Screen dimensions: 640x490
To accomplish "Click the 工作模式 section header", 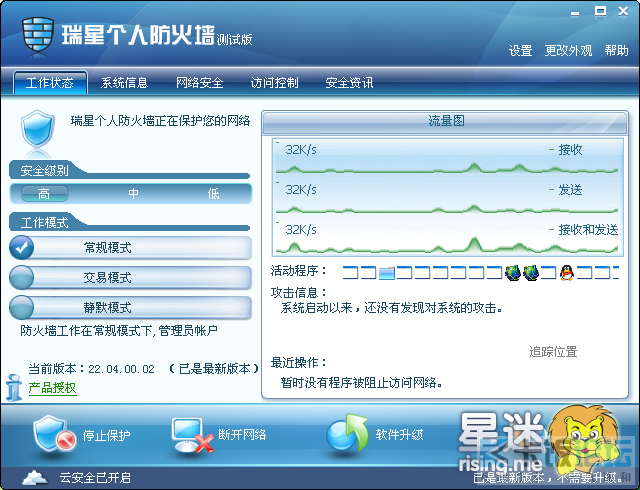I will pos(44,223).
